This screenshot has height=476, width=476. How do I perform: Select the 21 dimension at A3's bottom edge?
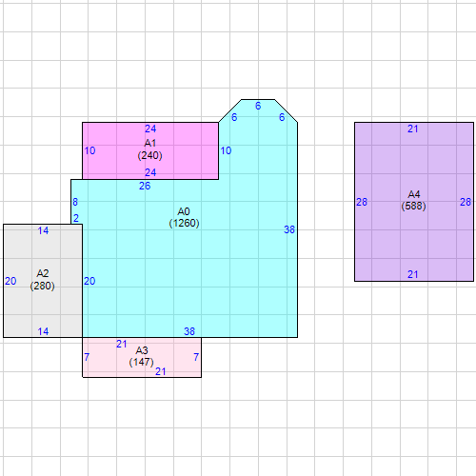pos(161,371)
